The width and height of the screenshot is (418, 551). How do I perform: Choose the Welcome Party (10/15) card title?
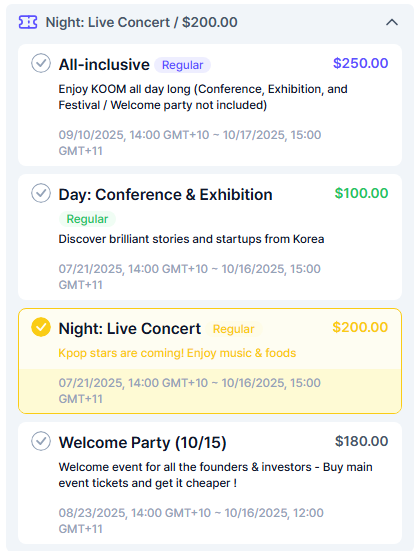[x=143, y=442]
